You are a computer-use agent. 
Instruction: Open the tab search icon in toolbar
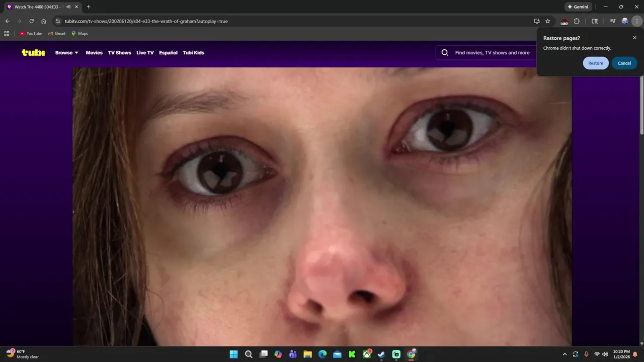click(595, 21)
